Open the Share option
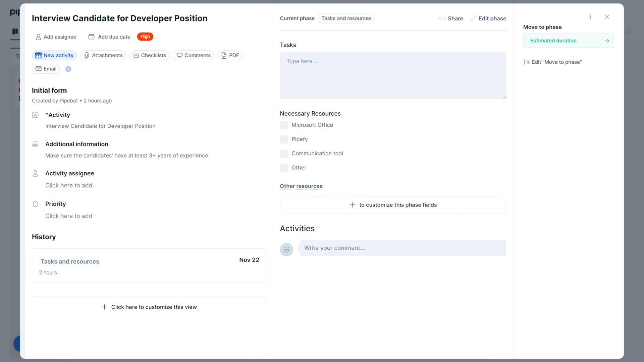The height and width of the screenshot is (362, 644). (451, 18)
